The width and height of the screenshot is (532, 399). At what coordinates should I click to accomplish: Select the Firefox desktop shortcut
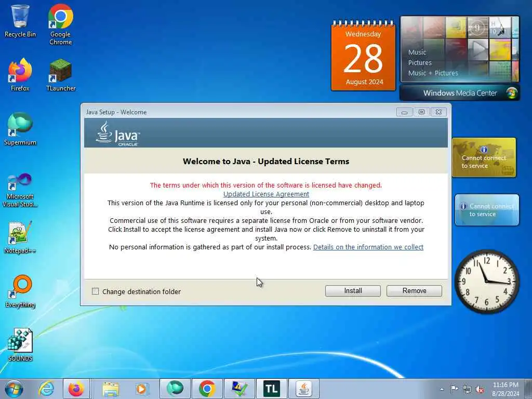pos(20,75)
